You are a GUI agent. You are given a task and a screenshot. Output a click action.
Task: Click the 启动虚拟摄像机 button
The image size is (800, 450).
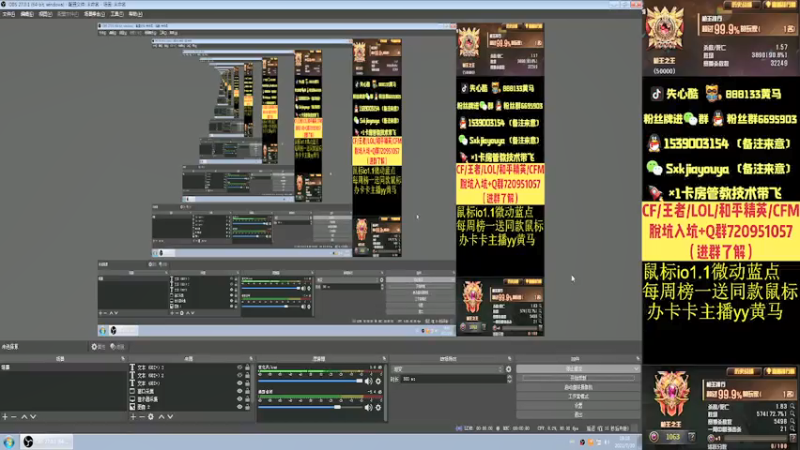click(x=578, y=387)
